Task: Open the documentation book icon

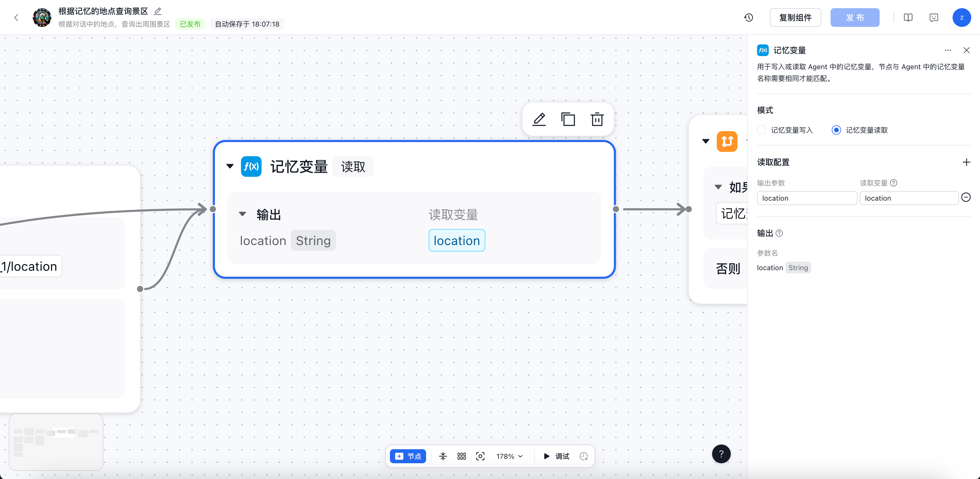Action: (x=908, y=18)
